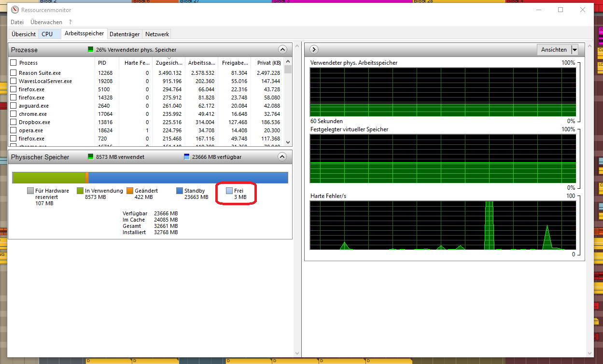Sort processes by PID column header

pos(102,63)
